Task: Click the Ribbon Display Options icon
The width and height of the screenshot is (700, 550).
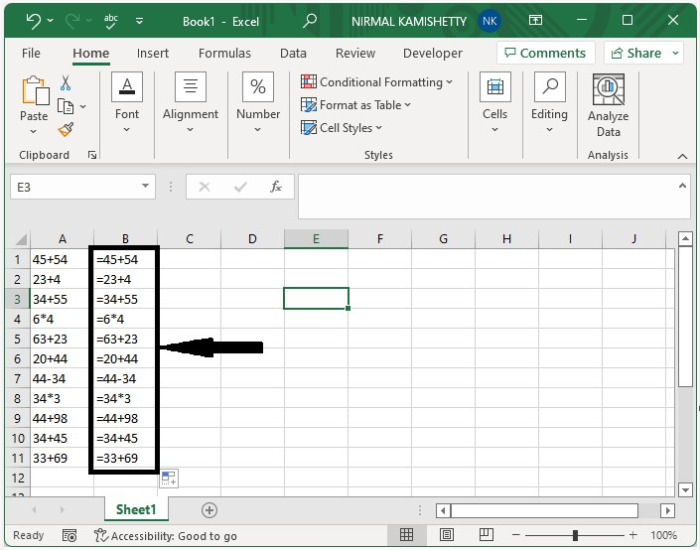Action: coord(535,20)
